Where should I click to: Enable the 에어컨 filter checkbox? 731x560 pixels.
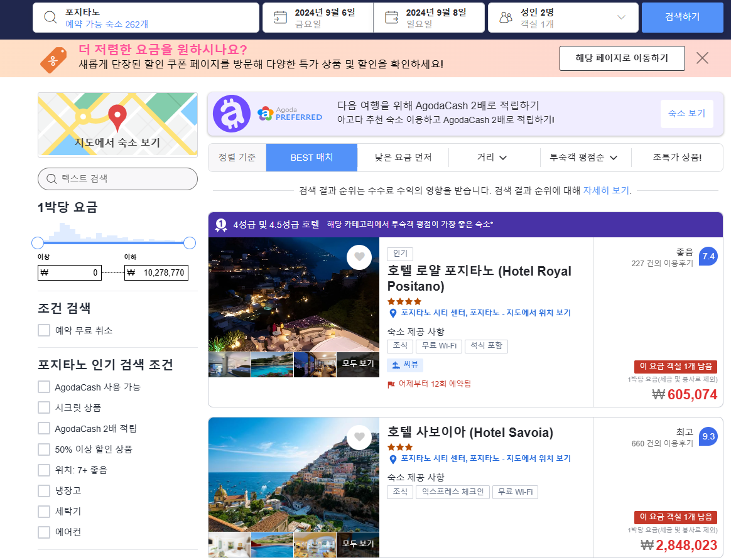[43, 532]
